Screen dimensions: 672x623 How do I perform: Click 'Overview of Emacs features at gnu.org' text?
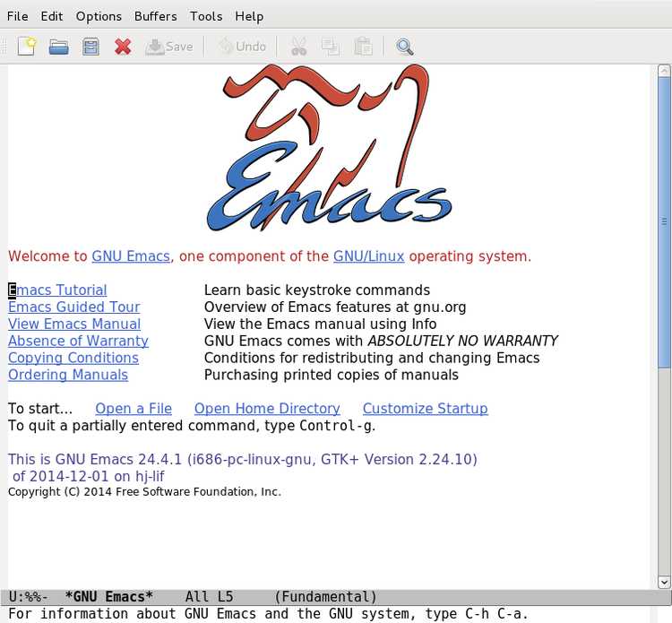tap(335, 307)
